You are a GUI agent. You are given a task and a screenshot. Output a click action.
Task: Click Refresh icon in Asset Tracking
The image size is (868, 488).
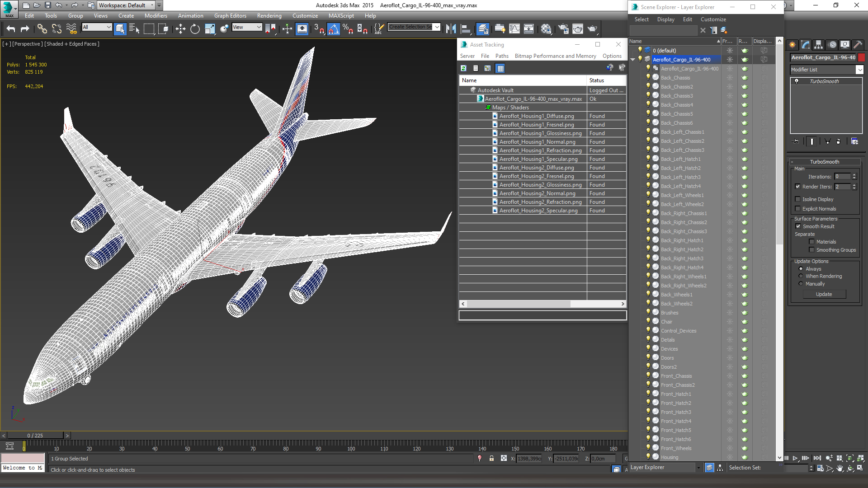coord(463,68)
